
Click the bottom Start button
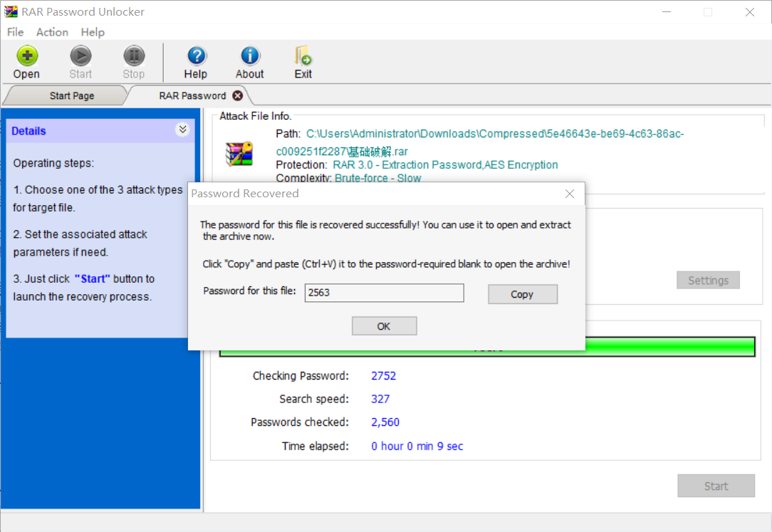[x=716, y=486]
